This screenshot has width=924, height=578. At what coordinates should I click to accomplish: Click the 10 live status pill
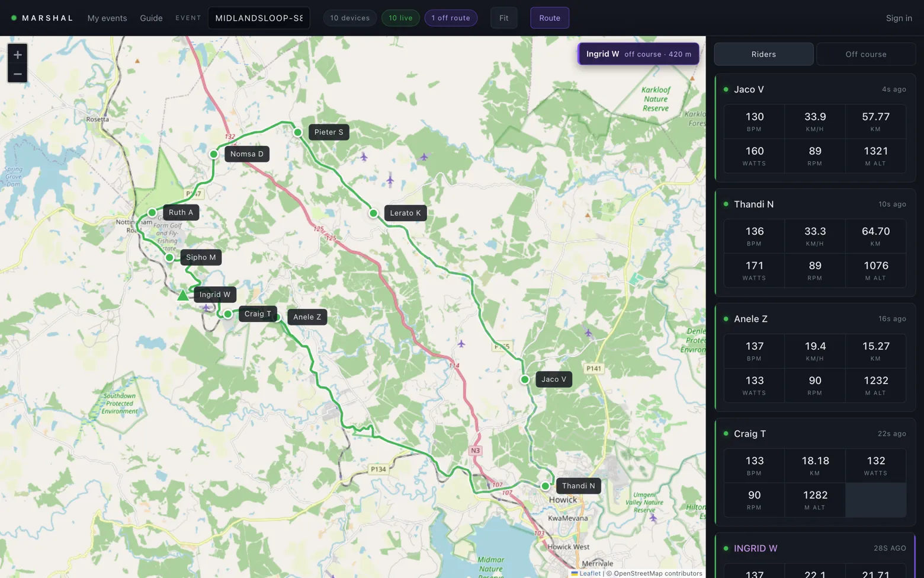pos(400,18)
